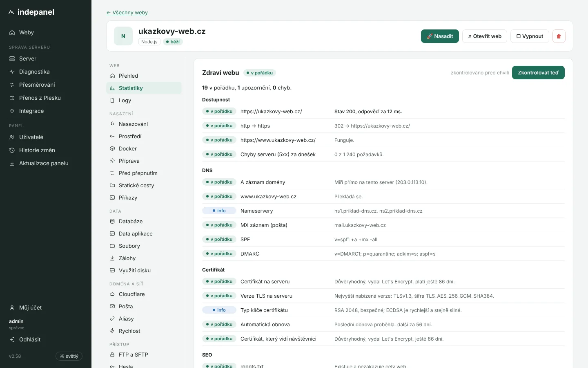Click the N site avatar thumbnail

tap(123, 36)
